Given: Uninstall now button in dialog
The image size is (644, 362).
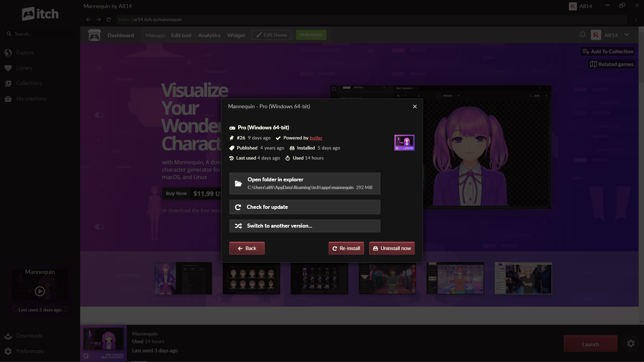Looking at the screenshot, I should point(392,248).
